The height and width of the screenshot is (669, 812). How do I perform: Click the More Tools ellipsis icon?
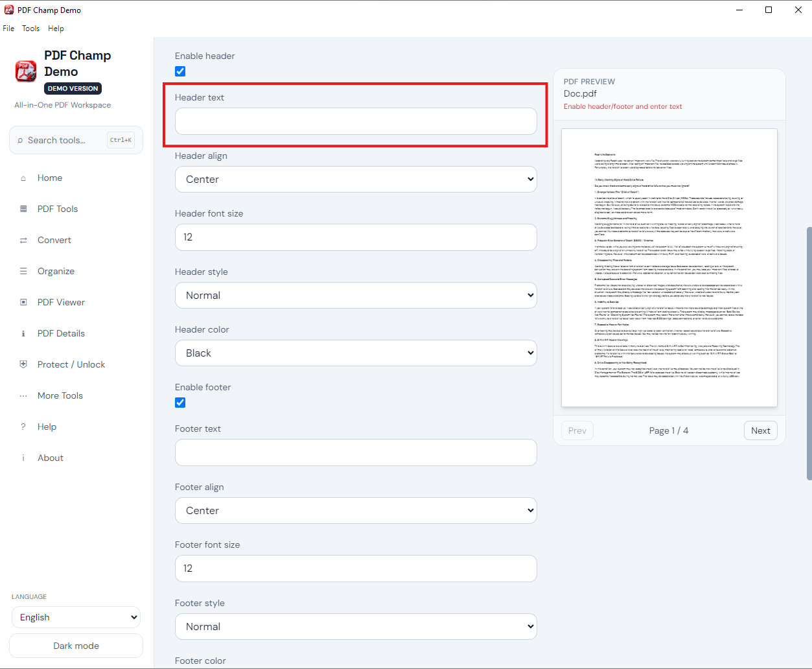pyautogui.click(x=23, y=396)
